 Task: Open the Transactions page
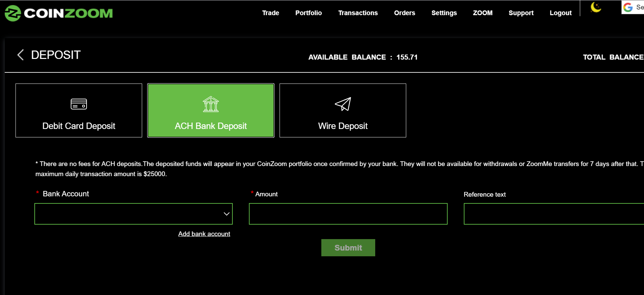click(x=358, y=13)
